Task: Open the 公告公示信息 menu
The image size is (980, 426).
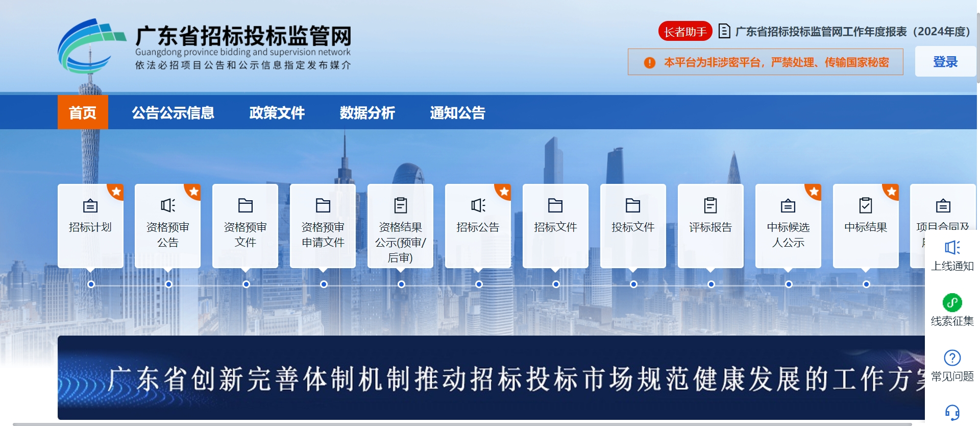Action: 173,112
